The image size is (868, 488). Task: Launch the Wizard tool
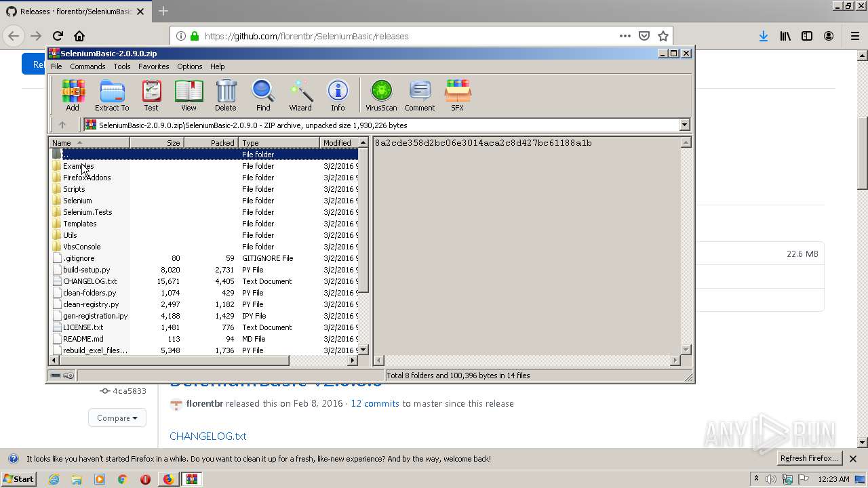coord(300,95)
